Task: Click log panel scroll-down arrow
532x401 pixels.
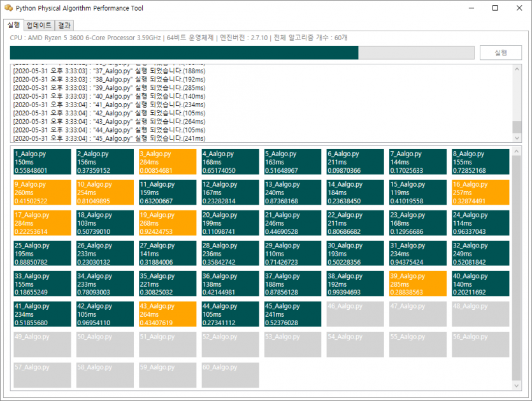Action: pos(517,138)
